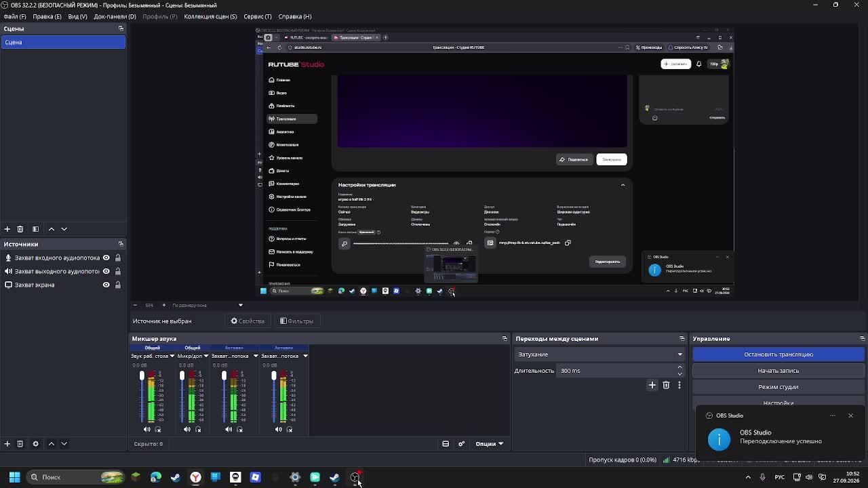The width and height of the screenshot is (868, 488).
Task: Toggle headphone monitoring for Микр/доп channel
Action: [x=198, y=429]
